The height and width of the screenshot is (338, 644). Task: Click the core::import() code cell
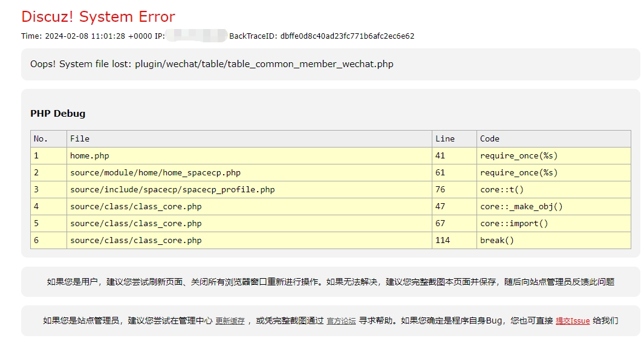[513, 223]
